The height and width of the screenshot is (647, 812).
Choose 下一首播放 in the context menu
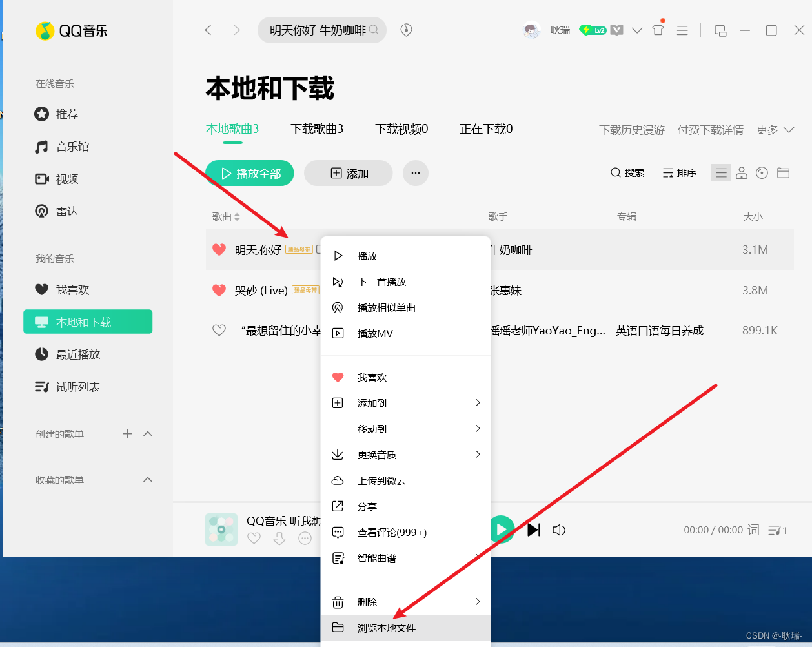[406, 282]
